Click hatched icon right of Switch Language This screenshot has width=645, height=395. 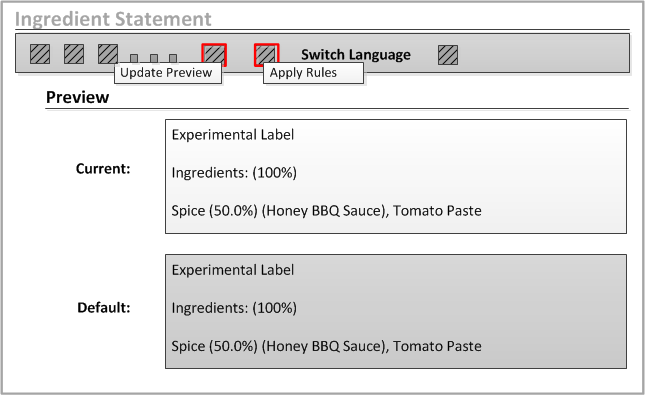coord(448,55)
